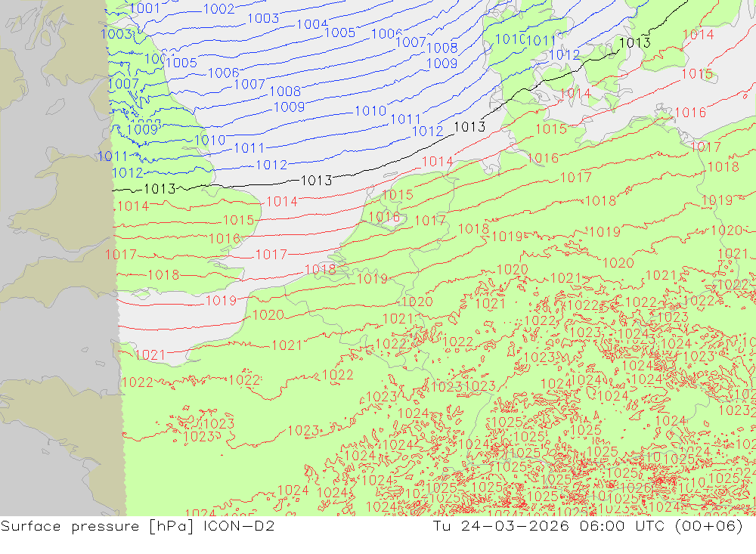Click the blue 1002 pressure label
Viewport: 756px width, 554px height.
pos(218,8)
